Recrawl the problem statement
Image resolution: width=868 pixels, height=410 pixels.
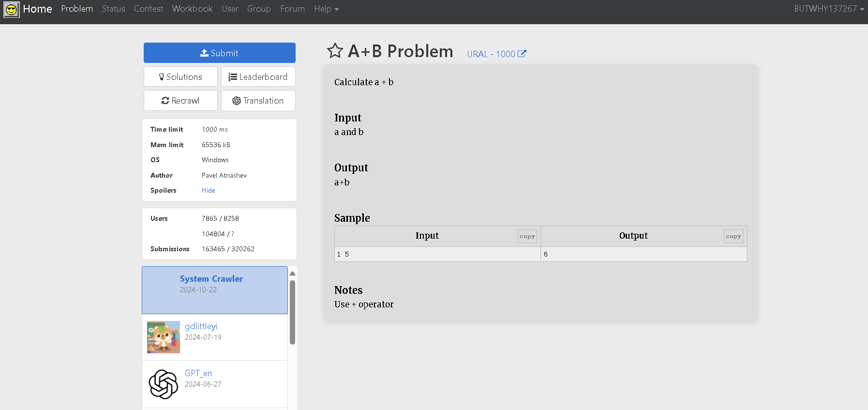click(x=180, y=101)
